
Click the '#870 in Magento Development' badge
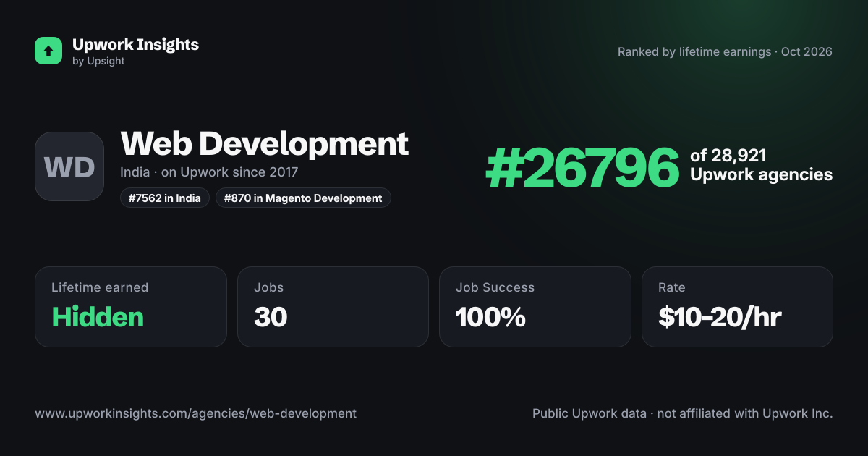(x=303, y=198)
